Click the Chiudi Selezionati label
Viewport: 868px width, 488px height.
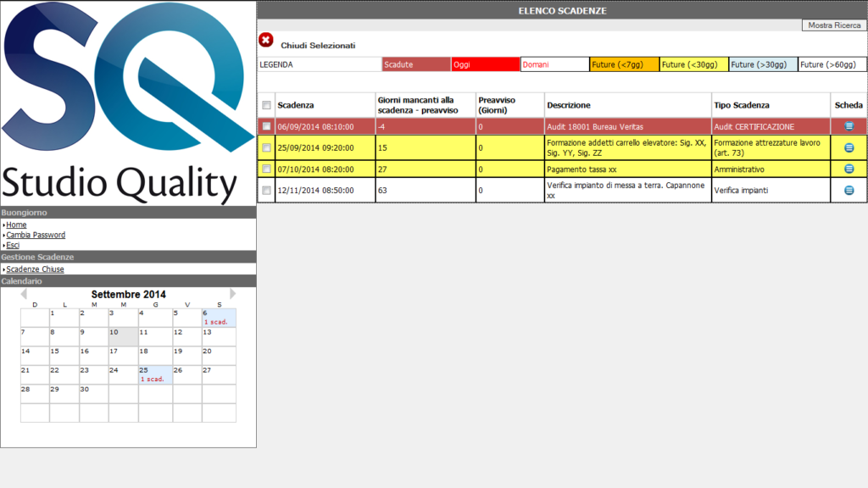point(318,46)
